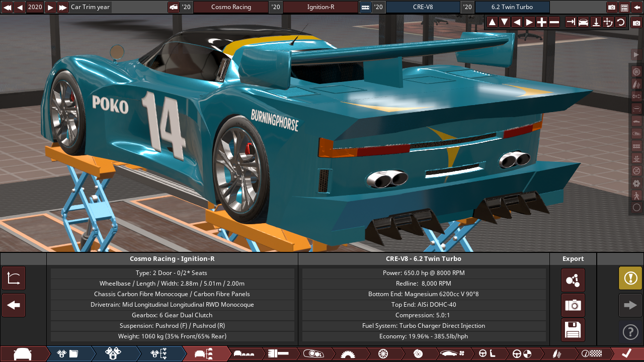Open the detailed stats table icon
644x362 pixels.
[624, 7]
